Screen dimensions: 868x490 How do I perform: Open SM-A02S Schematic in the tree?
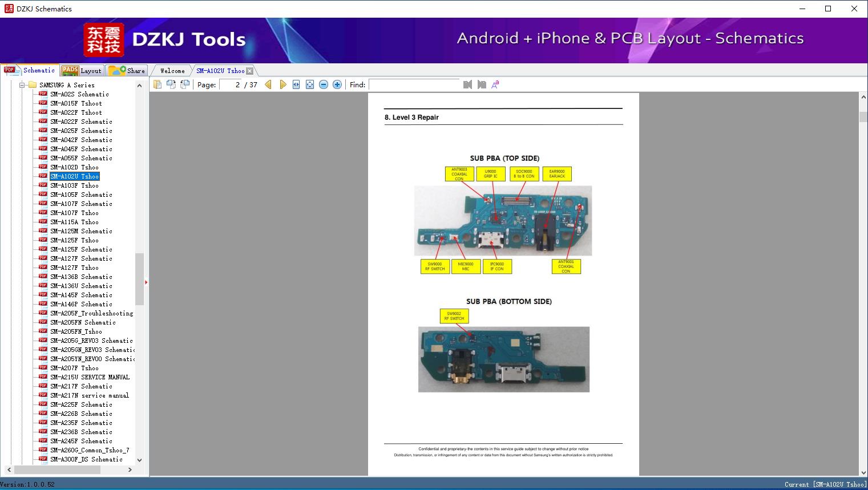(x=79, y=94)
